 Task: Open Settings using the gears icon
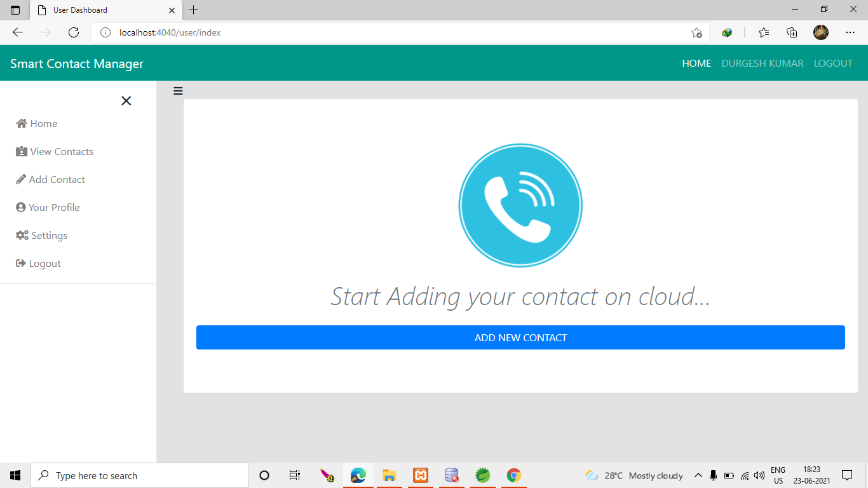[x=20, y=235]
